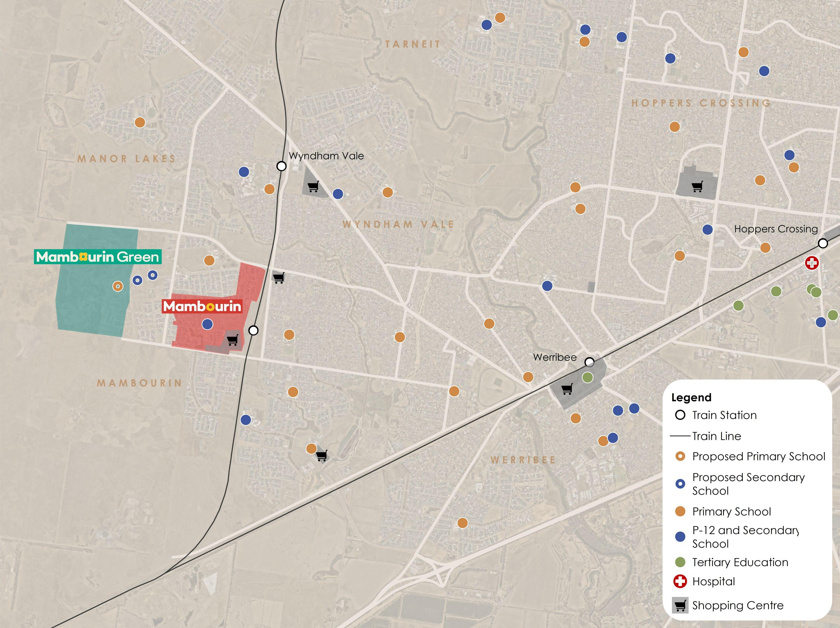Click shopping cart beside Wyndham Vale station
This screenshot has width=840, height=628.
point(313,186)
